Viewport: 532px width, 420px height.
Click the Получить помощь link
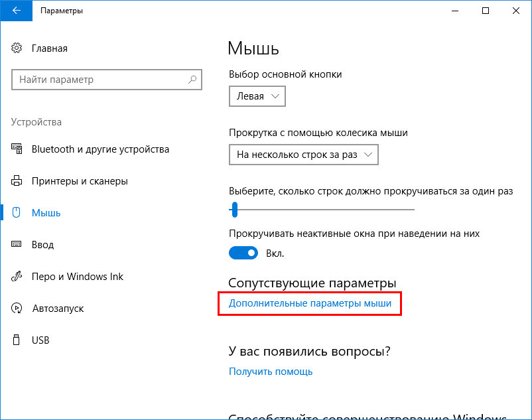pyautogui.click(x=271, y=372)
